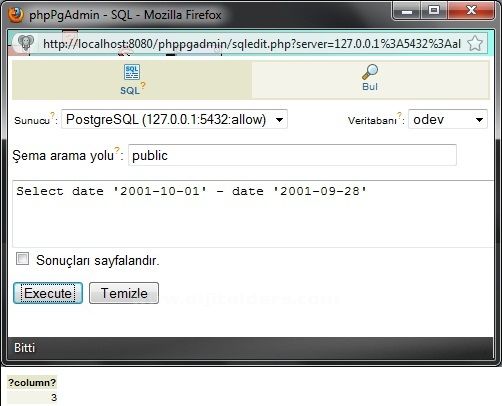The width and height of the screenshot is (502, 406).
Task: Click the PostgreSQL elephant site icon
Action: click(26, 43)
